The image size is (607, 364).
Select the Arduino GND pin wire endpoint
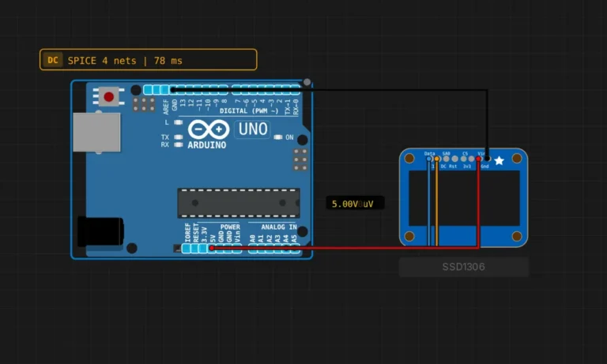tap(173, 90)
